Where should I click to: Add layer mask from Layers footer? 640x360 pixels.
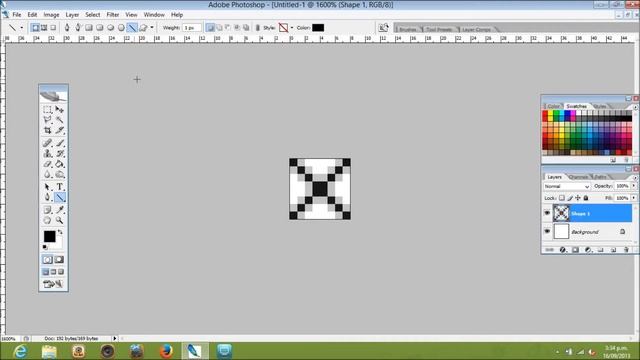(x=576, y=249)
